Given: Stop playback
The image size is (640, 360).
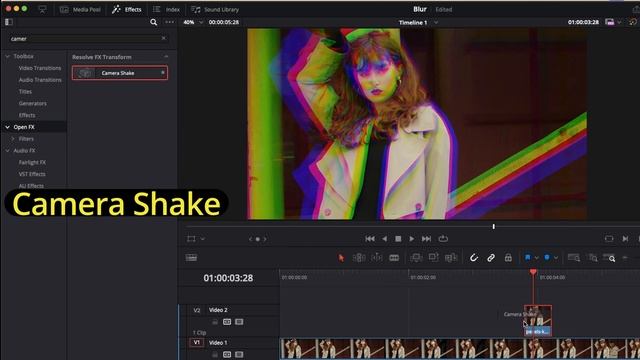Looking at the screenshot, I should click(x=398, y=239).
